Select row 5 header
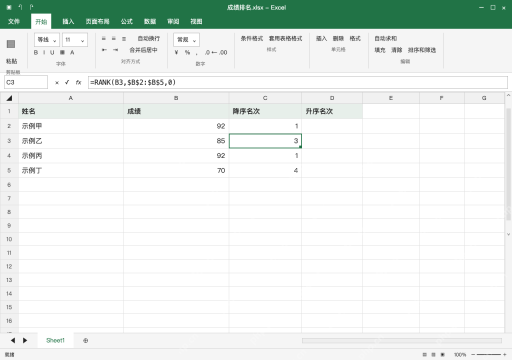Screen dimensions: 512x360 pyautogui.click(x=9, y=170)
